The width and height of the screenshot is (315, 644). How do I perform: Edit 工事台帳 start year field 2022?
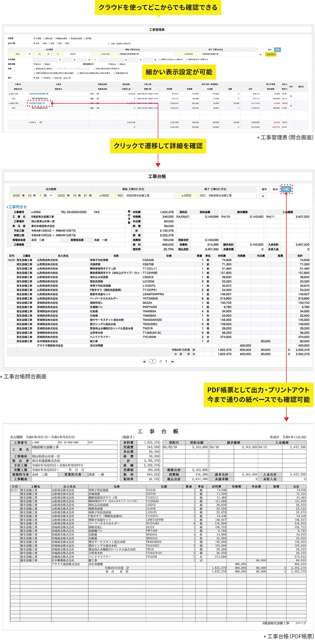(x=16, y=196)
